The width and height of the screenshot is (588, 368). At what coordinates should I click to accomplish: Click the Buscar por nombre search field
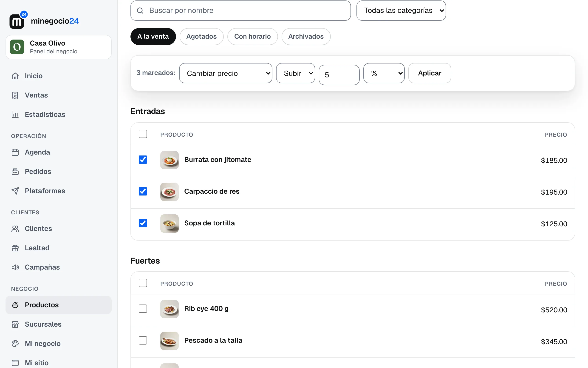(x=240, y=11)
